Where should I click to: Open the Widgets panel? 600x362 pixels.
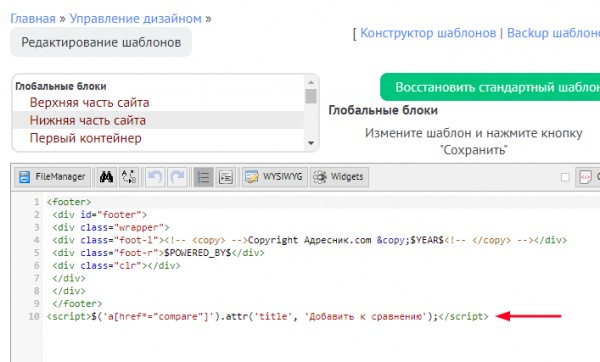click(x=339, y=177)
